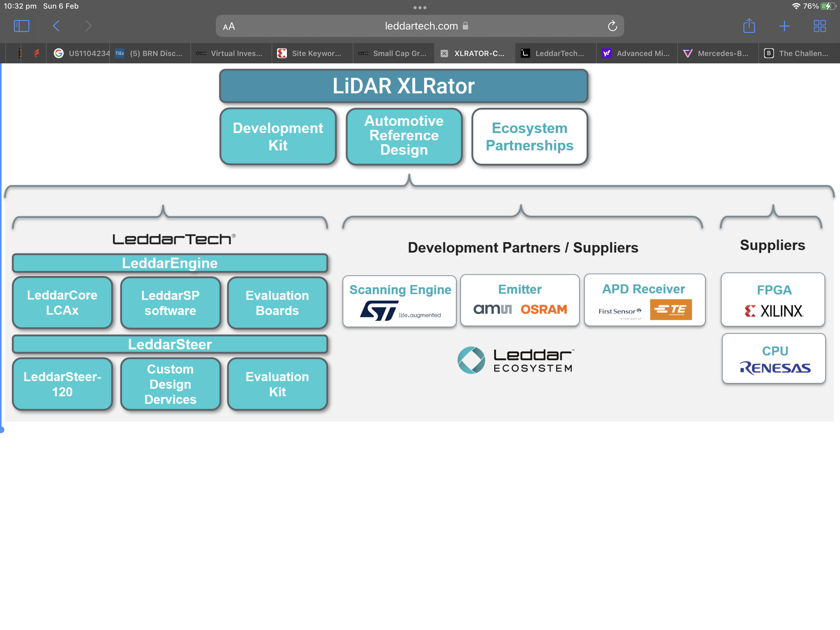Click the Suppliers heading
This screenshot has height=630, width=840.
pos(772,245)
